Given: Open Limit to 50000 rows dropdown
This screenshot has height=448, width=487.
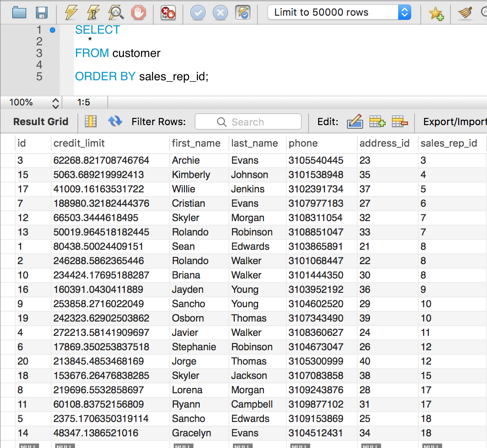Looking at the screenshot, I should [339, 13].
